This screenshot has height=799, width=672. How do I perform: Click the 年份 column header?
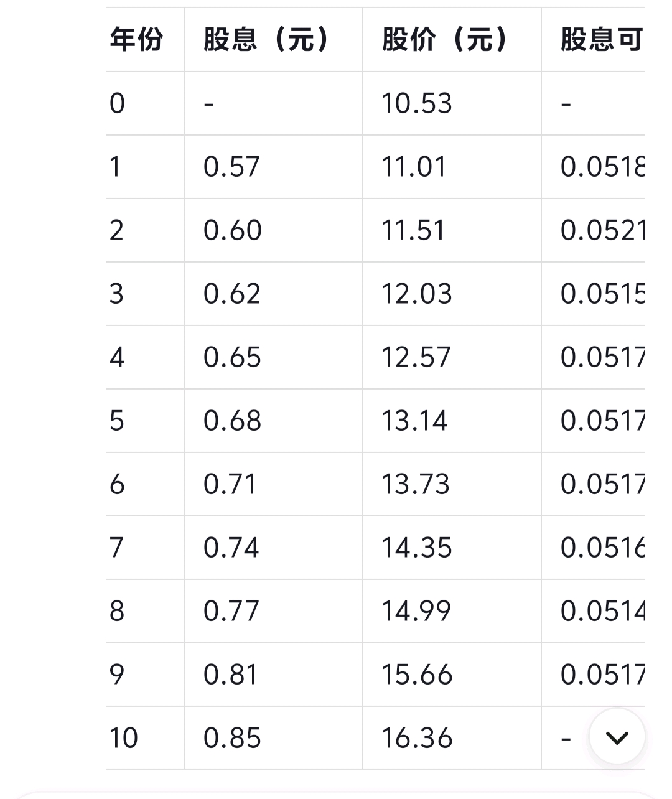pos(136,40)
